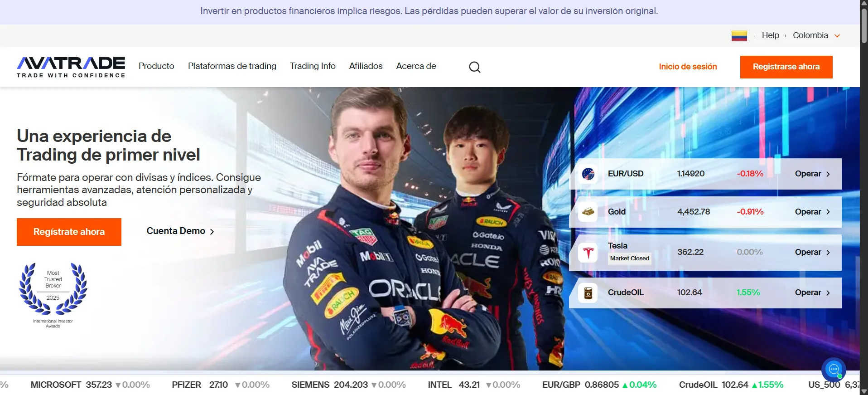
Task: Click the -0.18% change for EUR/USD
Action: click(750, 174)
